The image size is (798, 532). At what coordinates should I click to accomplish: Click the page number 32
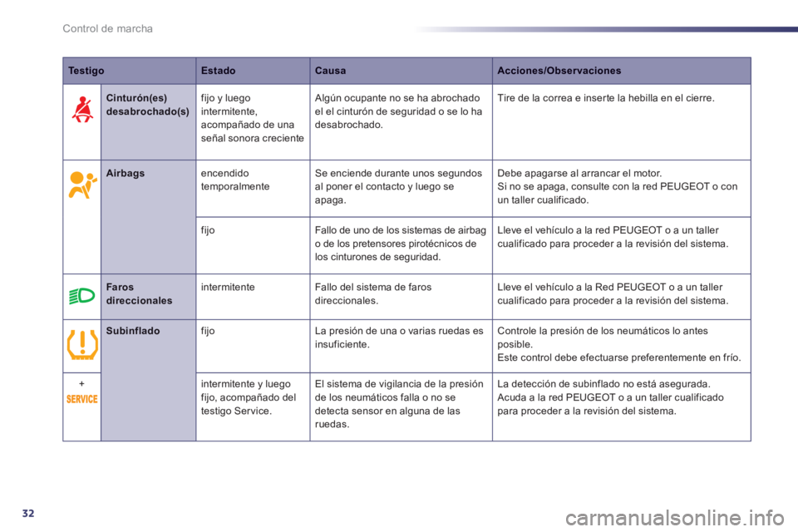point(28,513)
